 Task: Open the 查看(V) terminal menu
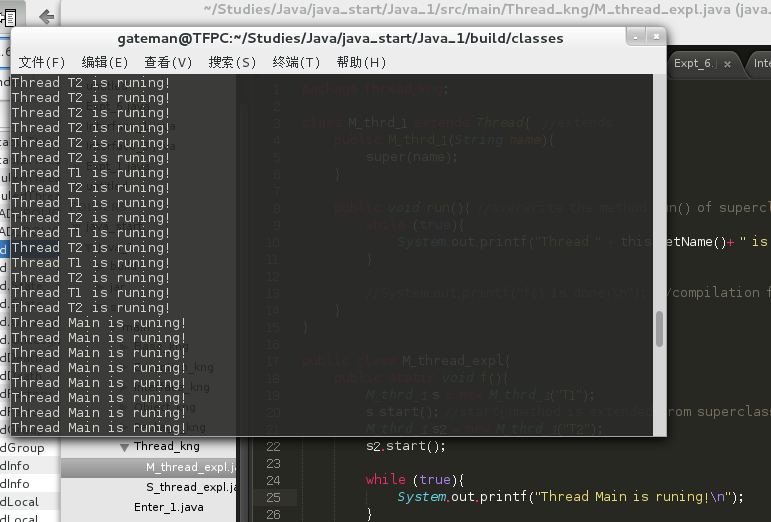pos(168,62)
